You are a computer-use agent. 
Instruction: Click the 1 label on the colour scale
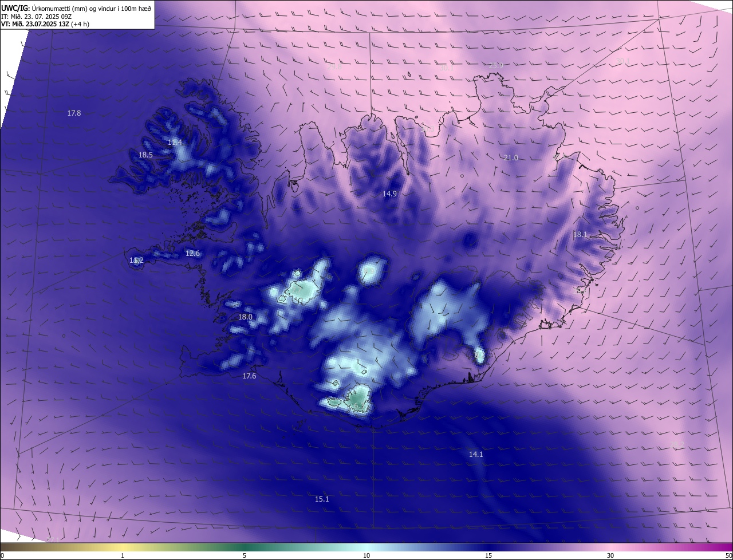pyautogui.click(x=123, y=555)
